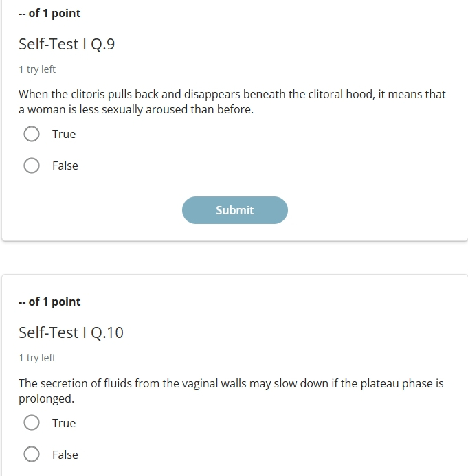The image size is (468, 476).
Task: Click the 'Self-Test I Q.10' heading
Action: point(71,332)
